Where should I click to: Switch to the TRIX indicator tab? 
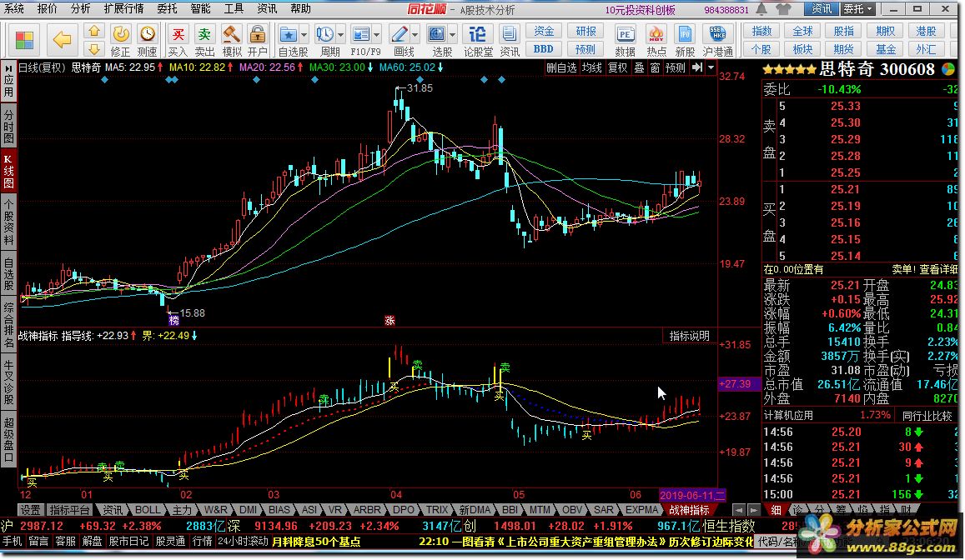437,510
